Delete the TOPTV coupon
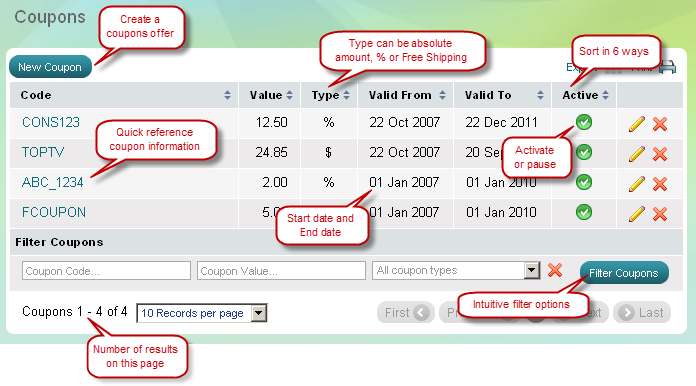 (660, 154)
